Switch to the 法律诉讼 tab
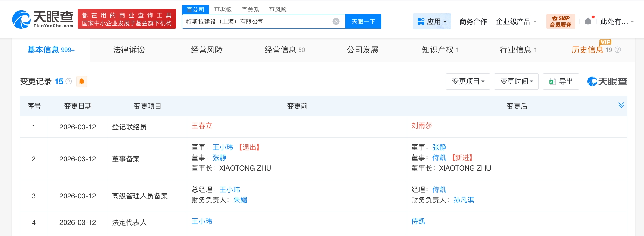The width and height of the screenshot is (644, 236). pos(129,50)
